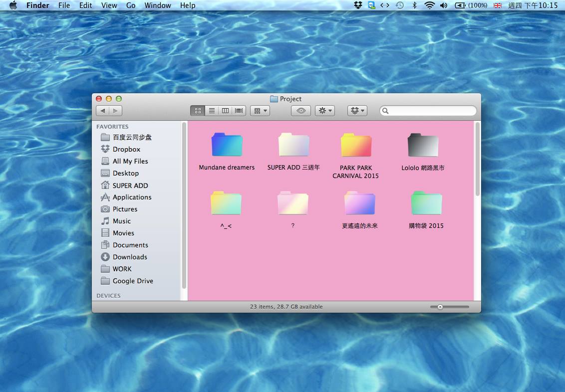Click the Back navigation button
The width and height of the screenshot is (565, 392).
pyautogui.click(x=103, y=111)
